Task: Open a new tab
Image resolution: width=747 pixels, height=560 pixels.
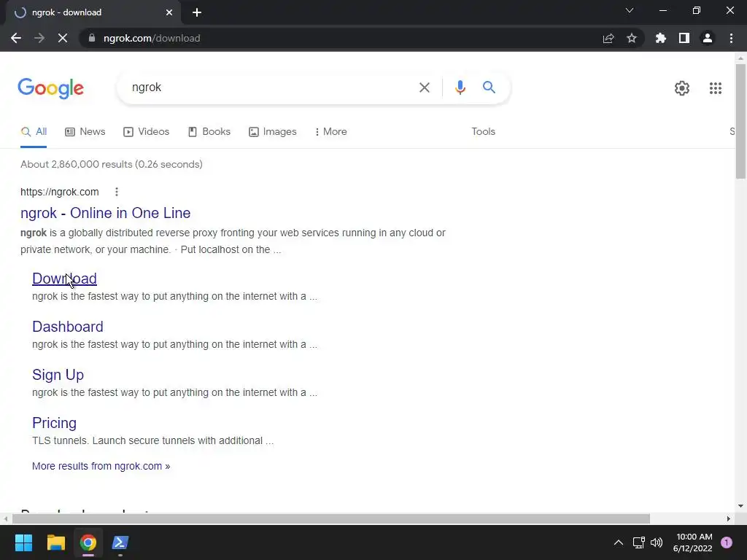Action: (197, 12)
